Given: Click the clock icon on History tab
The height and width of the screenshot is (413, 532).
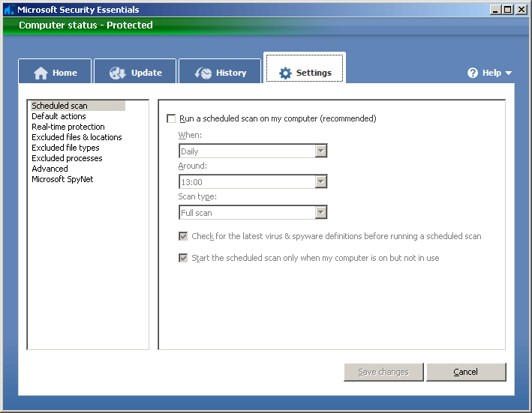Looking at the screenshot, I should [203, 73].
